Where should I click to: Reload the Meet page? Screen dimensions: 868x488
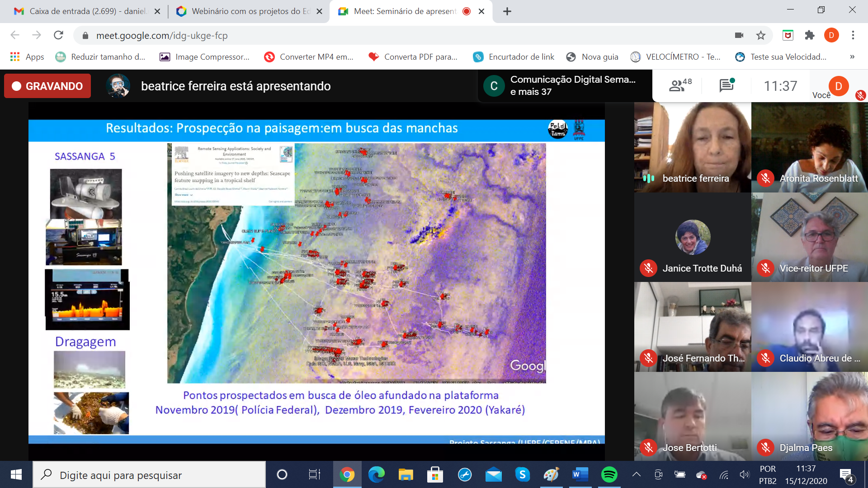click(x=58, y=35)
